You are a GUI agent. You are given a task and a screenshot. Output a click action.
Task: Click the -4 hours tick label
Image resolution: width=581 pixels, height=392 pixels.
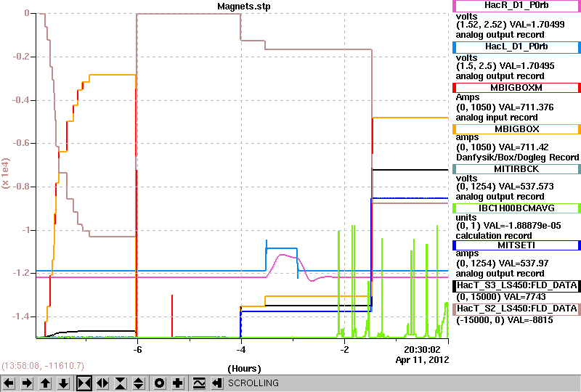[241, 350]
